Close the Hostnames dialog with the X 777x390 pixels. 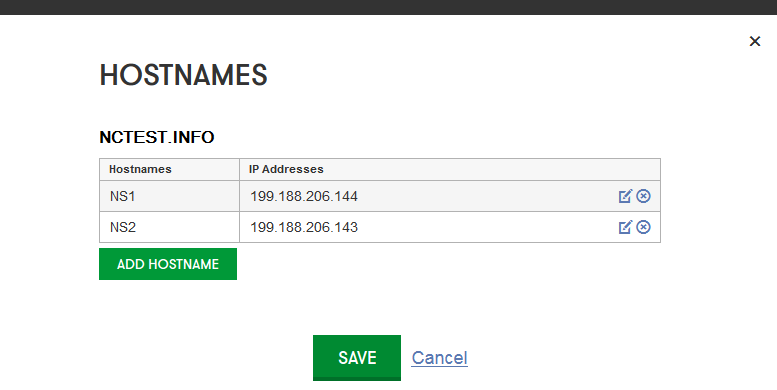point(755,41)
